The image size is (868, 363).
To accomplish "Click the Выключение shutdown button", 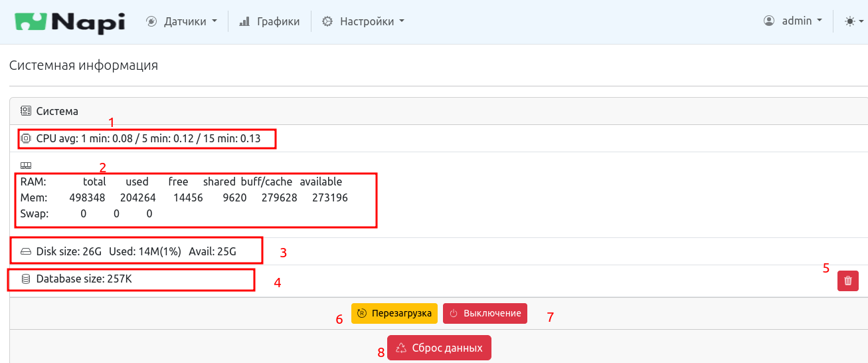I will tap(485, 313).
